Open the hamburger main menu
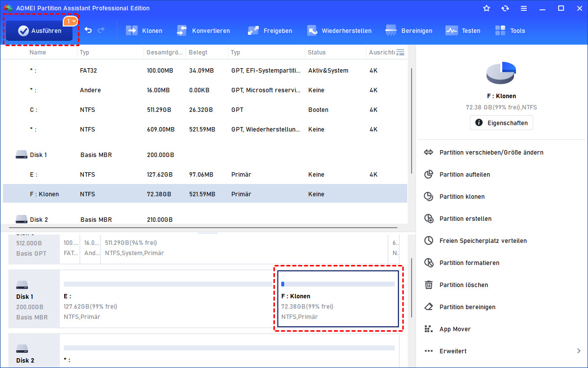 [x=523, y=8]
